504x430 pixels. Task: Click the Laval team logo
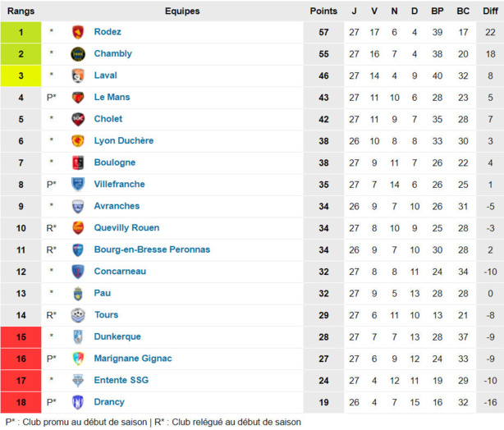coord(78,75)
